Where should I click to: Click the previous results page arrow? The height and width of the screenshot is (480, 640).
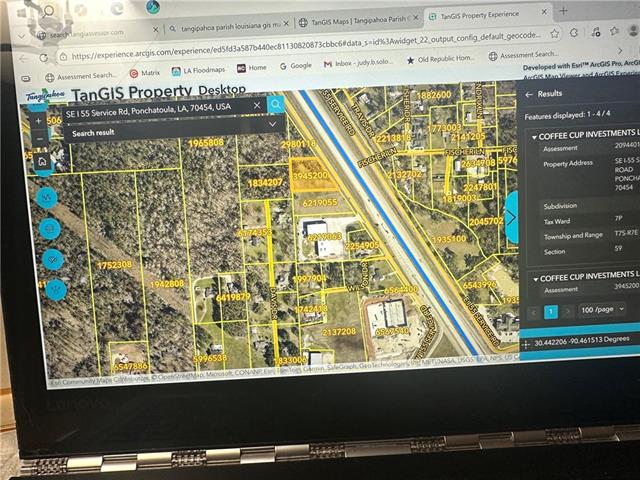[534, 313]
